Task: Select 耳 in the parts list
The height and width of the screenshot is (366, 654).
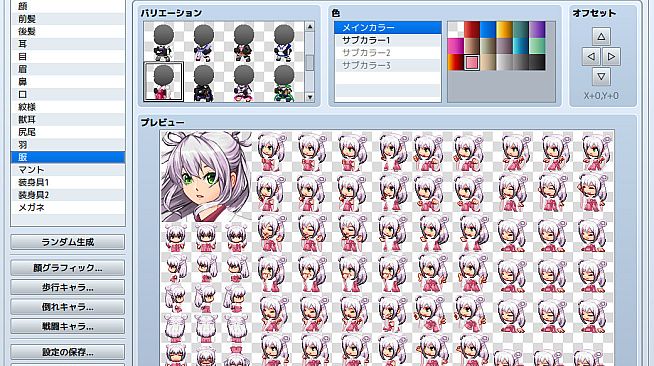Action: (68, 44)
